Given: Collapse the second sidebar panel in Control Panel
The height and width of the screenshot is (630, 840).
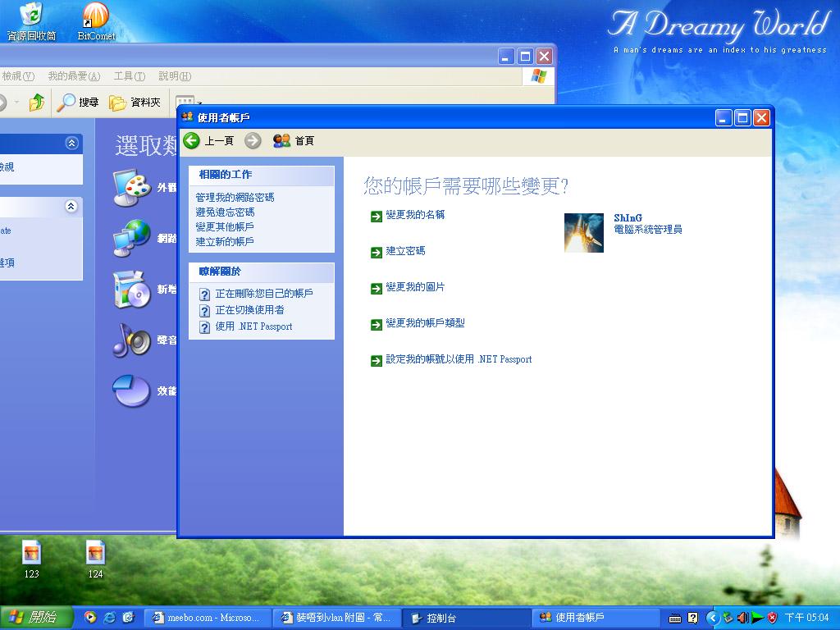Looking at the screenshot, I should click(71, 206).
